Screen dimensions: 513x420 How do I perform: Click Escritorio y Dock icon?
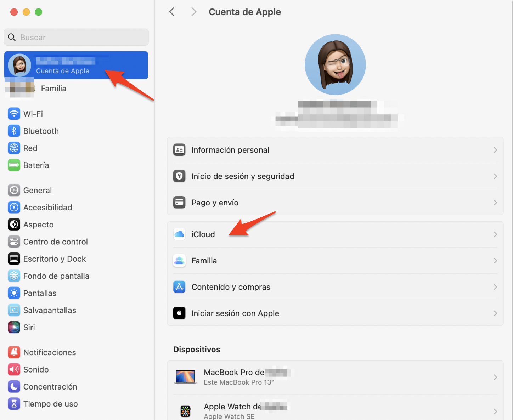tap(14, 259)
